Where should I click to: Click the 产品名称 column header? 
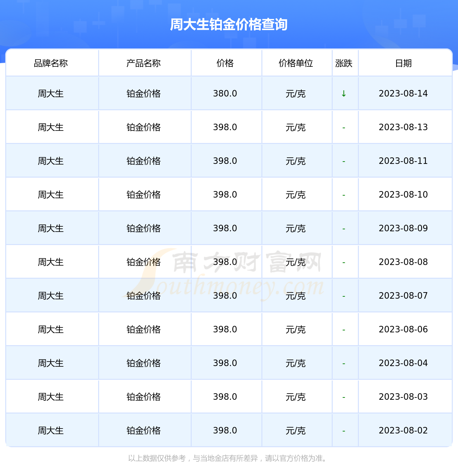click(x=144, y=63)
